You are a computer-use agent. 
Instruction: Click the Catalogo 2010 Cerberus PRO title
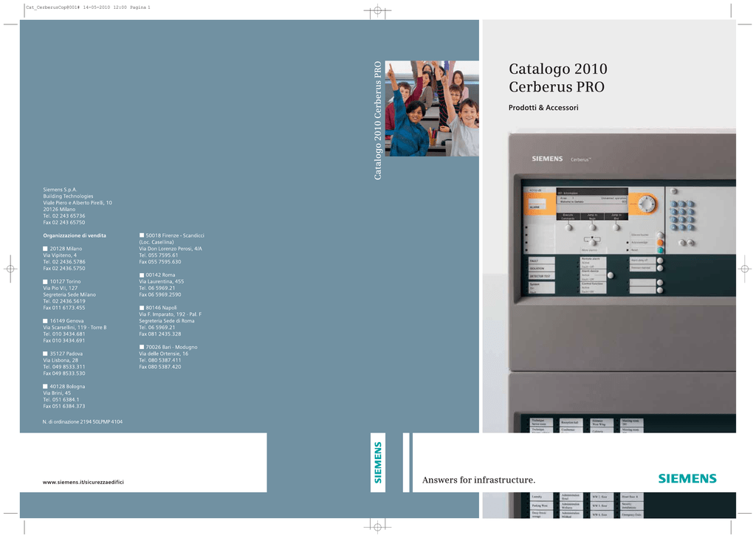557,77
